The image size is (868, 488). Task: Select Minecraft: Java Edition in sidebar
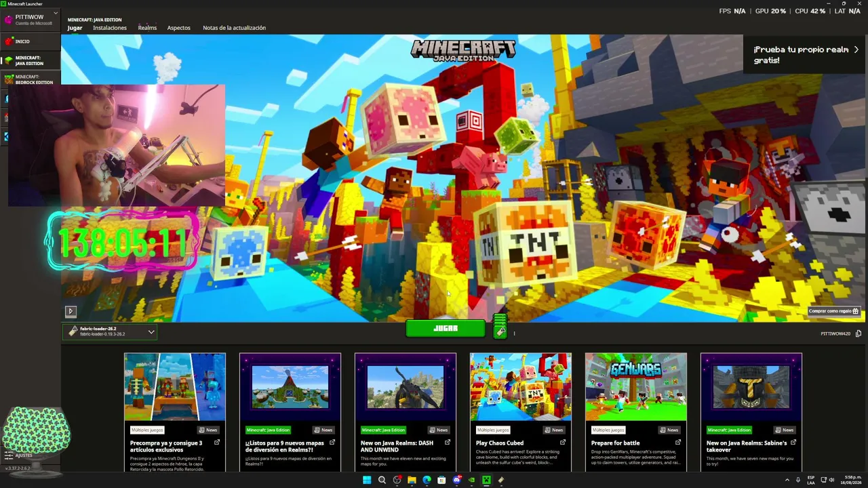point(30,60)
